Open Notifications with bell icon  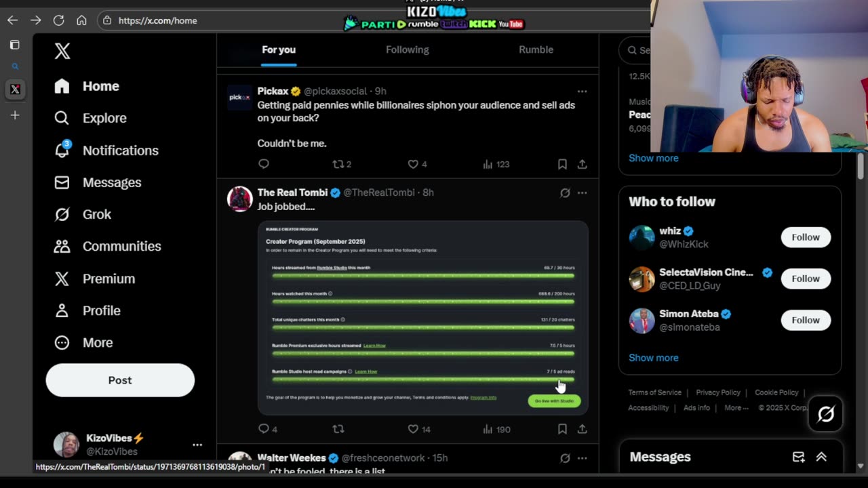pyautogui.click(x=106, y=150)
